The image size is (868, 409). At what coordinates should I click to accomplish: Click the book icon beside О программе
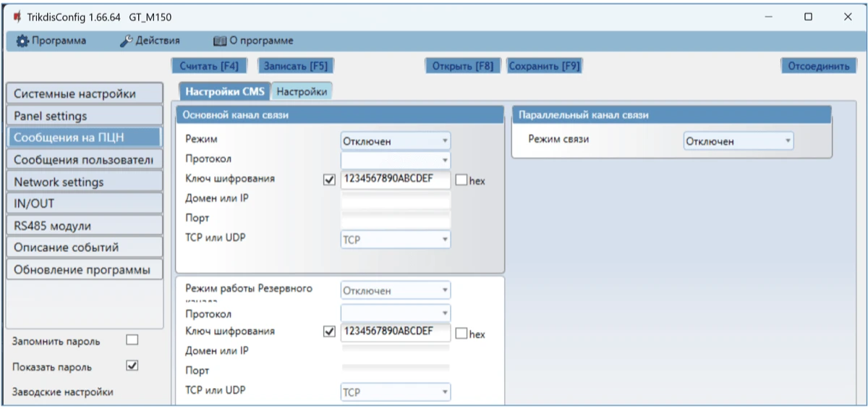(x=220, y=41)
